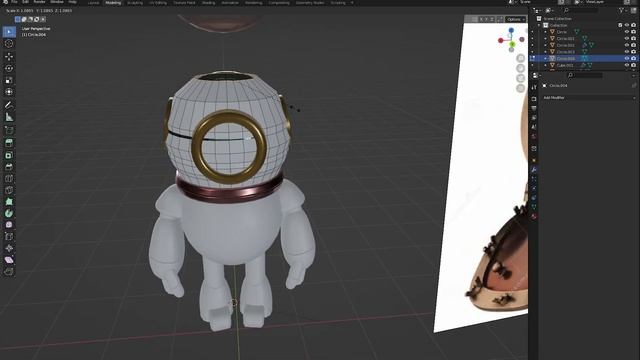Select the Measure tool
Viewport: 640px width, 360px height.
(9, 117)
